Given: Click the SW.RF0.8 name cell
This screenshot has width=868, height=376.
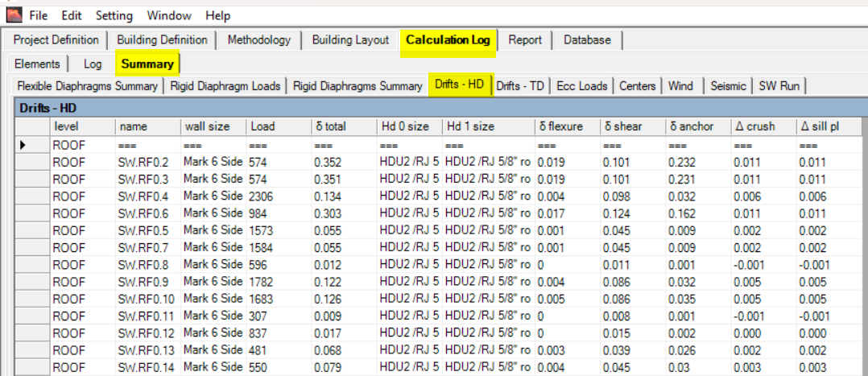Looking at the screenshot, I should click(148, 265).
